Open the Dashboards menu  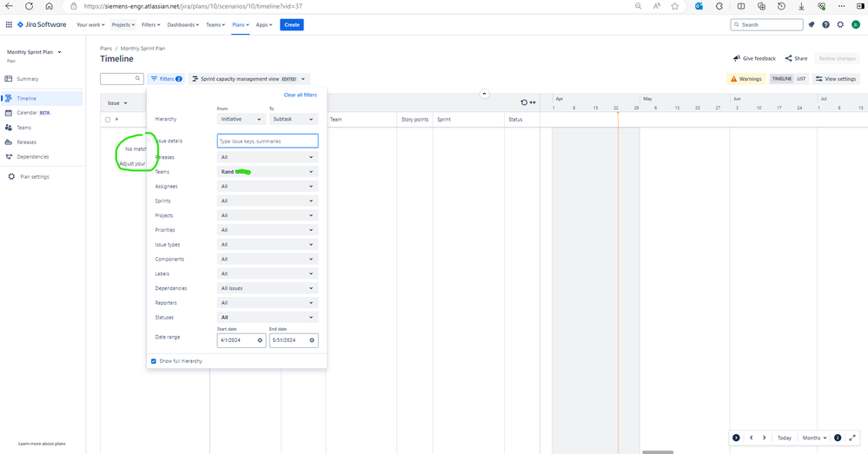point(182,24)
